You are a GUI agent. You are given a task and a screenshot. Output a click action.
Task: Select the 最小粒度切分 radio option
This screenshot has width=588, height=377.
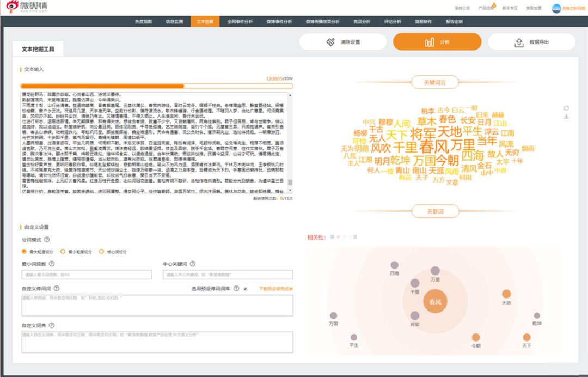click(x=63, y=251)
